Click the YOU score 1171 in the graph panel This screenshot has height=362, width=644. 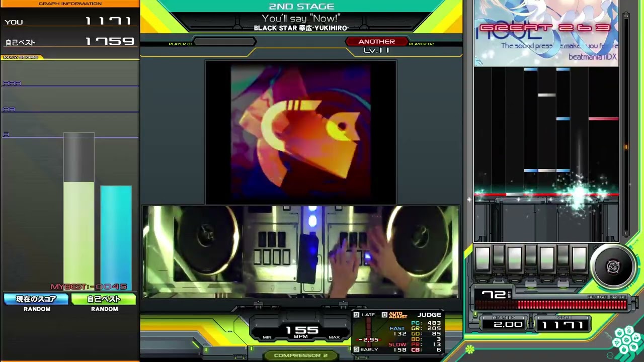pyautogui.click(x=108, y=21)
